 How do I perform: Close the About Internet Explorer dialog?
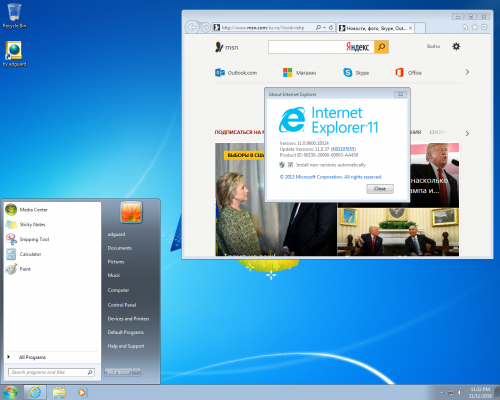(x=401, y=94)
